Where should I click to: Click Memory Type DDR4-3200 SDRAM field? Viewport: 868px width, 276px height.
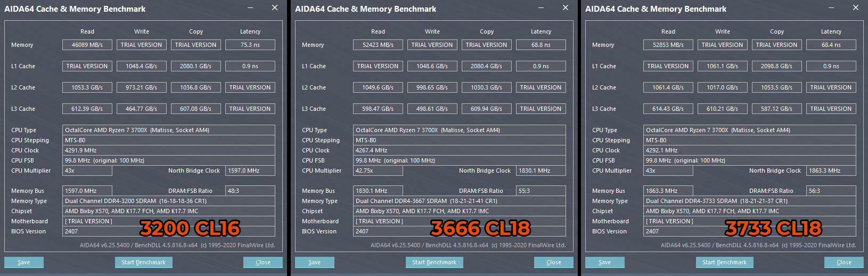point(169,201)
